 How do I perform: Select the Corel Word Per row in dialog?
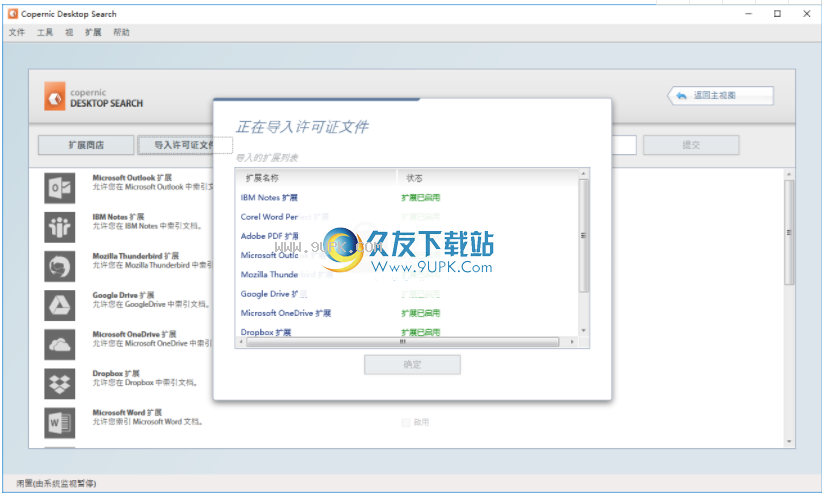tap(407, 217)
